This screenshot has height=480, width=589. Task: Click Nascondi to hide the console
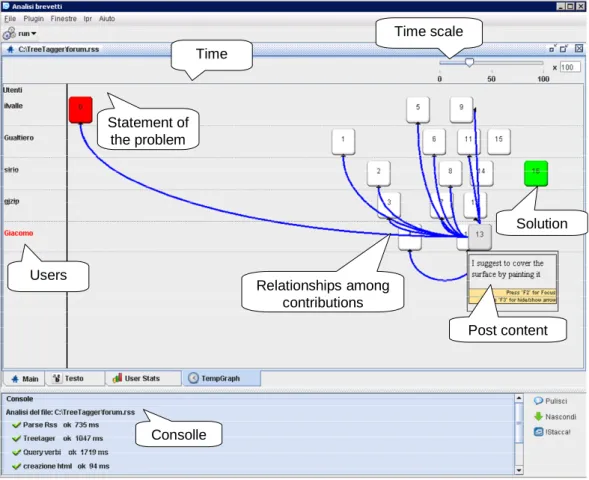tap(555, 417)
